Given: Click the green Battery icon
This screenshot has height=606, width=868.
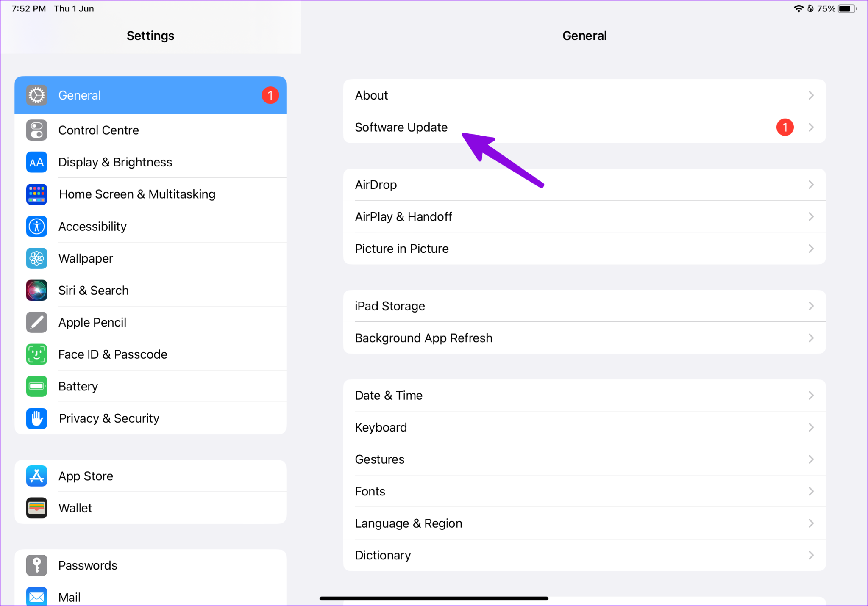Looking at the screenshot, I should point(36,386).
